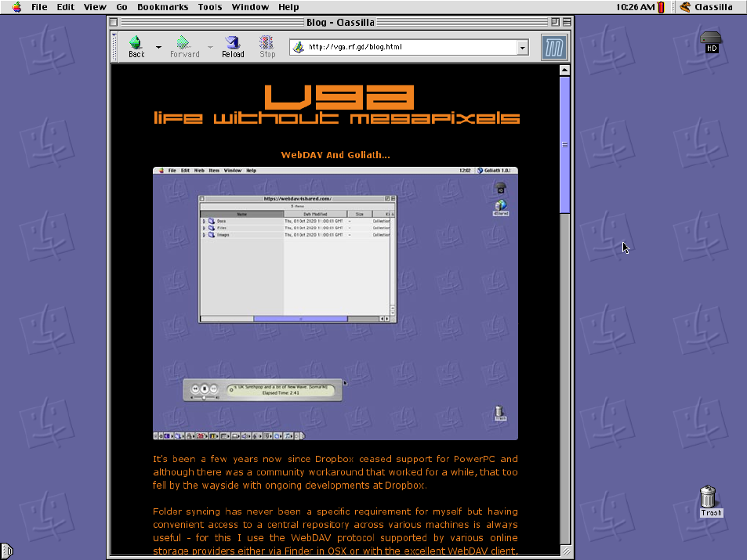This screenshot has width=747, height=560.
Task: Open the View menu
Action: tap(95, 7)
